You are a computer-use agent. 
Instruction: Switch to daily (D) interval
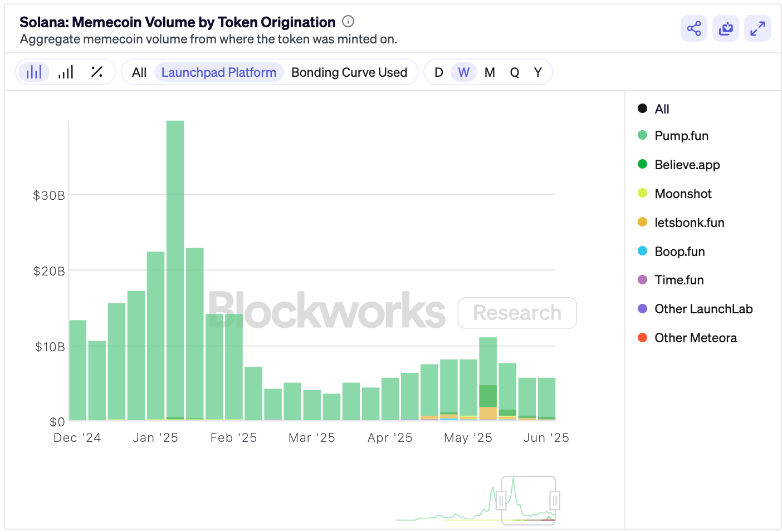(x=439, y=72)
